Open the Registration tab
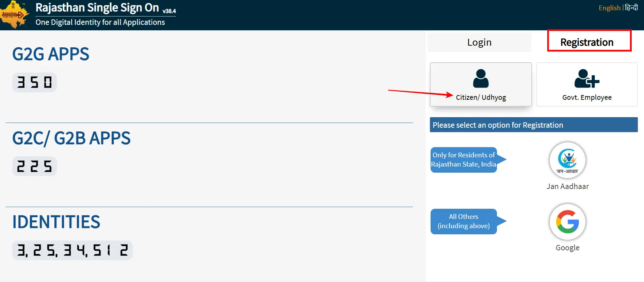Viewport: 644px width, 282px height. 586,42
